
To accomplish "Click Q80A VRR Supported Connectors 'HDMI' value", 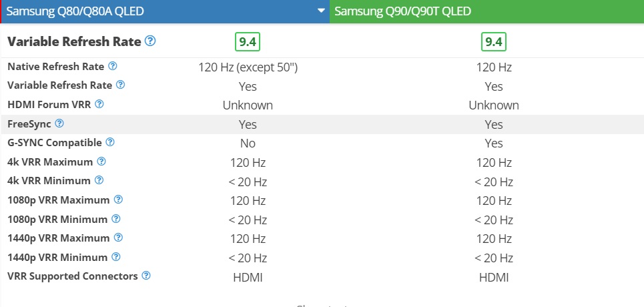I will [248, 278].
